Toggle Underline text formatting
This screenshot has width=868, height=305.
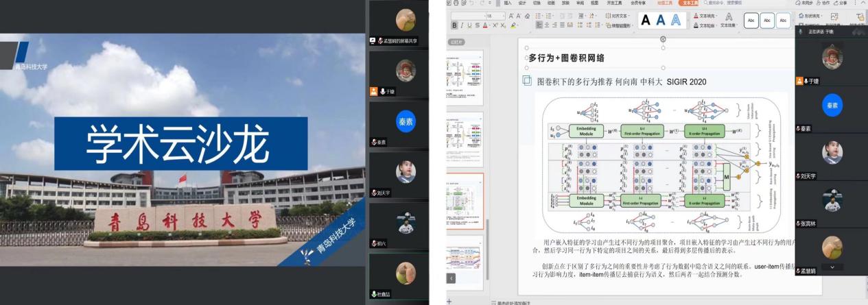click(x=469, y=25)
